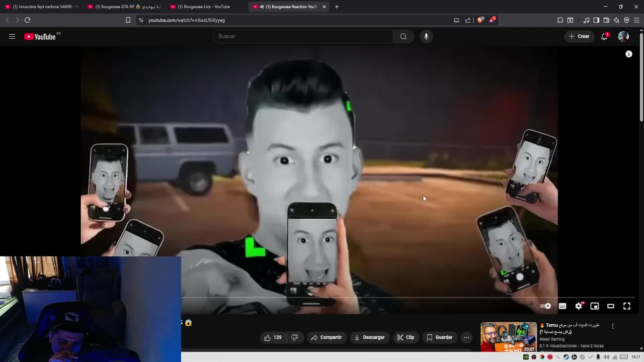Open the Meed Gaming channel link
Screen dimensions: 644x362
552,339
